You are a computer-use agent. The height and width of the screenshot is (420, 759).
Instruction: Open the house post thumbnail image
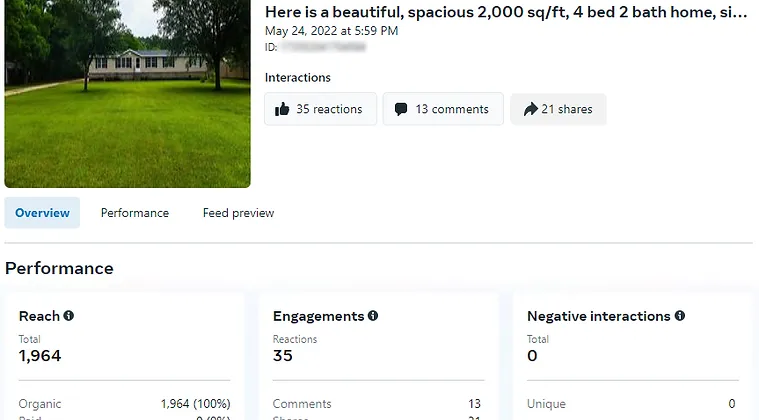coord(127,93)
